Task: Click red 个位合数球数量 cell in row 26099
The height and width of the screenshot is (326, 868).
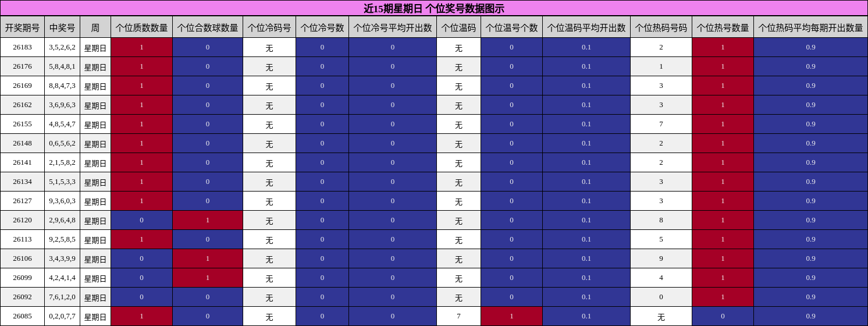Action: [208, 278]
